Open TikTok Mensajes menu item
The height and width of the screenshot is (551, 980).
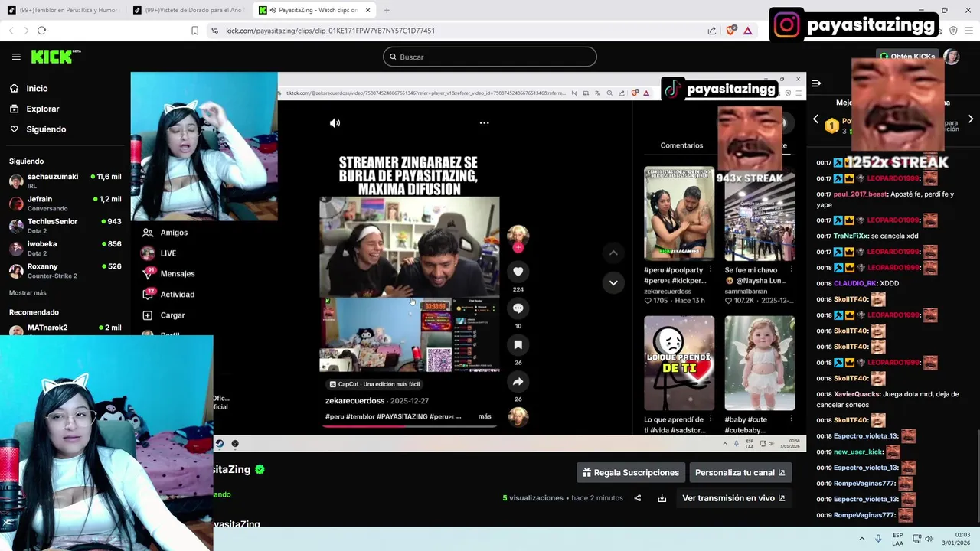tap(168, 274)
